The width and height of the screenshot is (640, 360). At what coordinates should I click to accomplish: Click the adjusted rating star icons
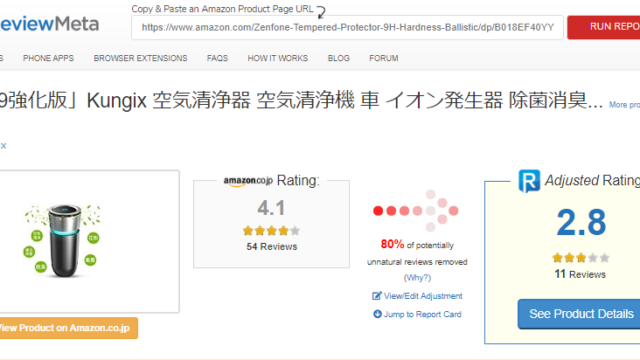point(581,258)
